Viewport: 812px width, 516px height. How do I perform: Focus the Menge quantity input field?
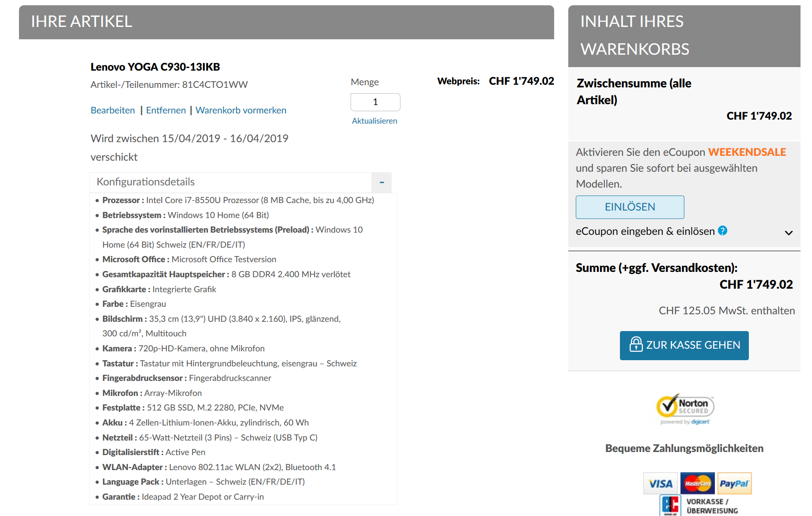[x=375, y=102]
